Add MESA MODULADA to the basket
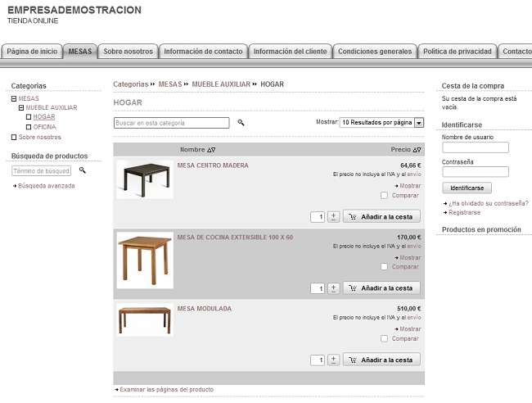Screen dimensions: 532x403 point(381,360)
